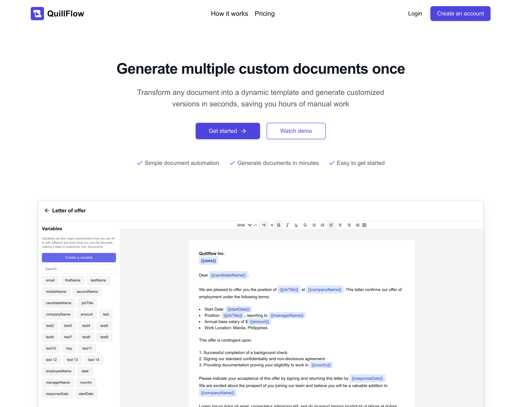Click the {{amount}} placeholder in the letter
532x407 pixels.
(x=259, y=322)
